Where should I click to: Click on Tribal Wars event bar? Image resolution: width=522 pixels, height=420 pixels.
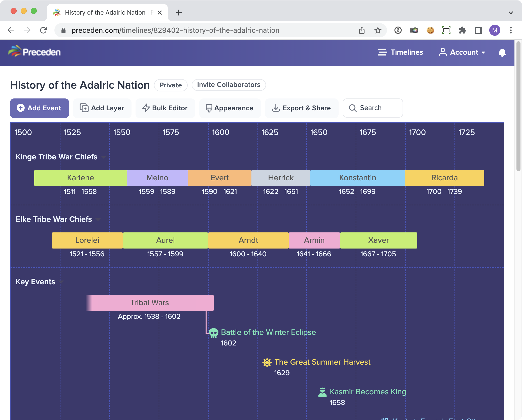[149, 303]
